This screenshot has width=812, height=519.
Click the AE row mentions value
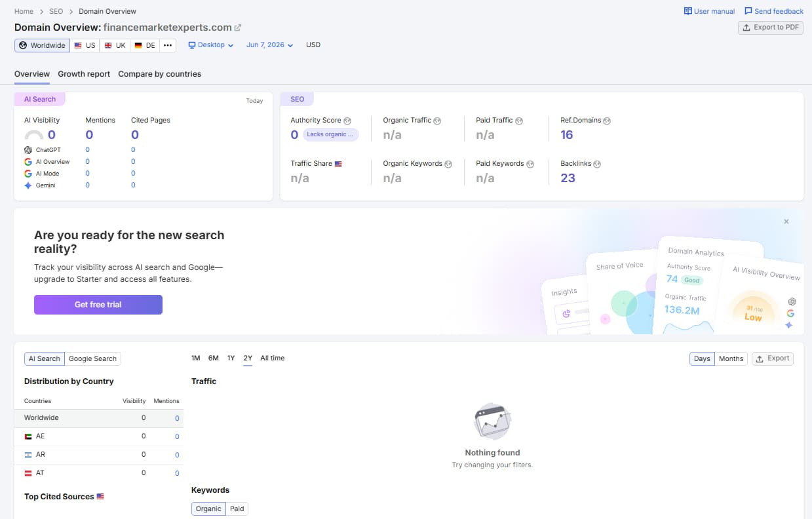tap(177, 436)
